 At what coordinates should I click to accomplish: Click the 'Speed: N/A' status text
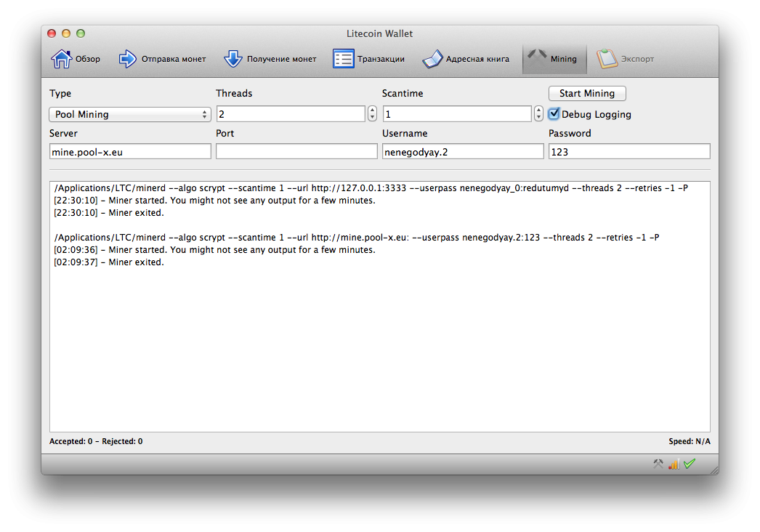690,441
